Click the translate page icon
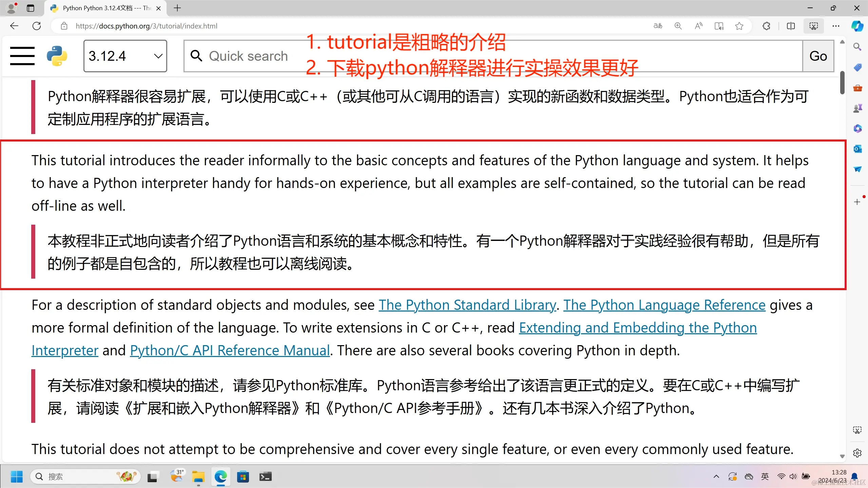The height and width of the screenshot is (488, 868). pyautogui.click(x=658, y=26)
